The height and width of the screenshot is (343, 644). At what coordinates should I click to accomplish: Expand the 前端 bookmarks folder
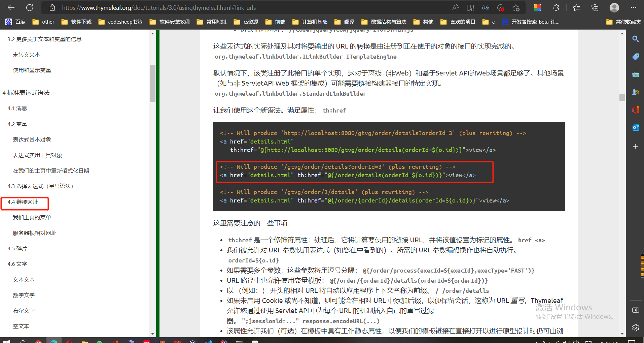click(276, 22)
